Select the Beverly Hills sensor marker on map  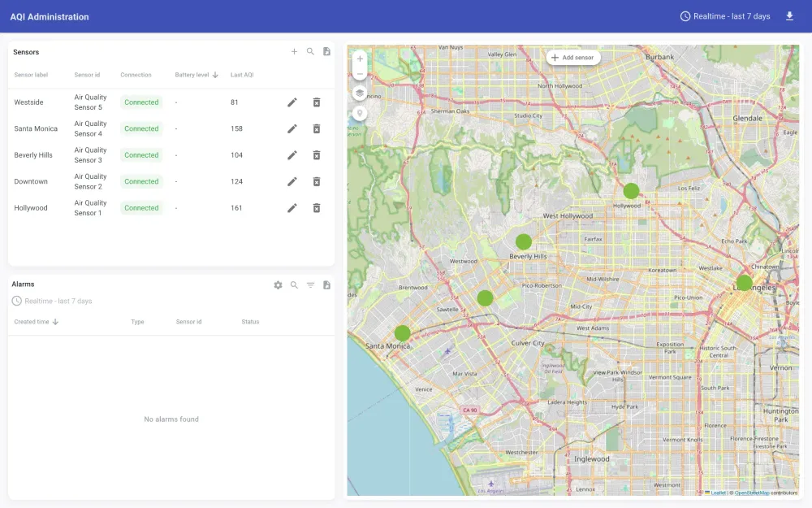[524, 241]
